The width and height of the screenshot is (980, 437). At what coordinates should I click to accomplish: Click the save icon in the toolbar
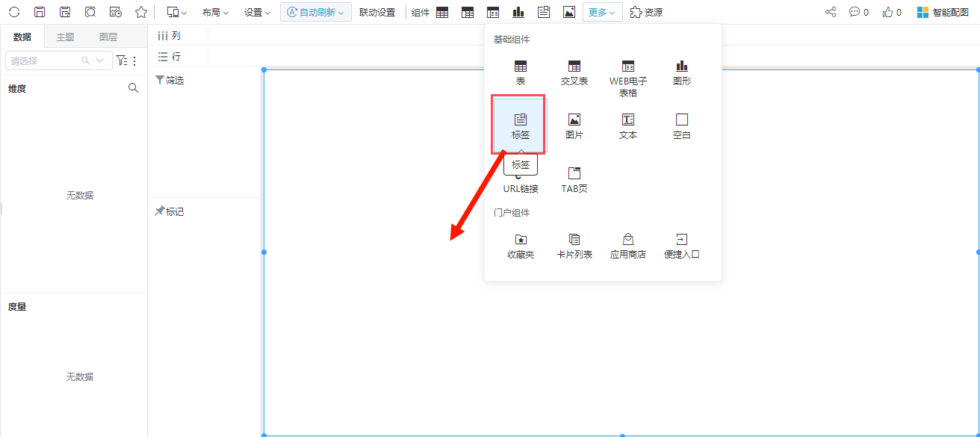pos(40,12)
